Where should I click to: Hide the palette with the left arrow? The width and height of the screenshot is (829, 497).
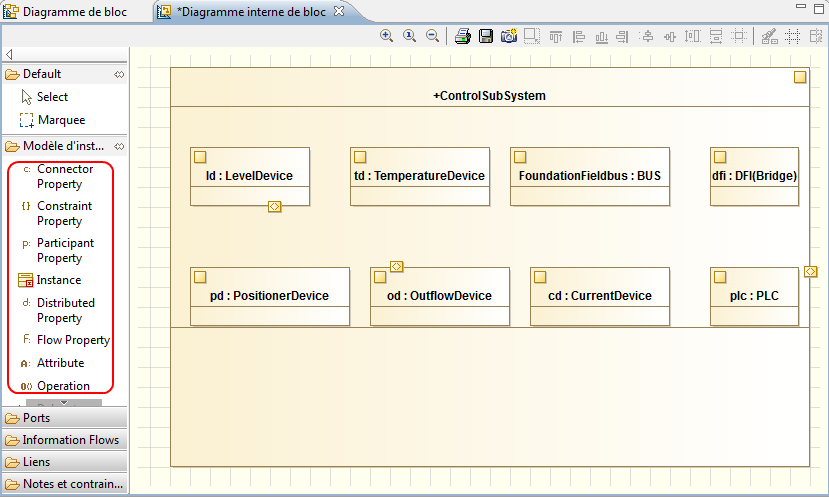pyautogui.click(x=9, y=54)
